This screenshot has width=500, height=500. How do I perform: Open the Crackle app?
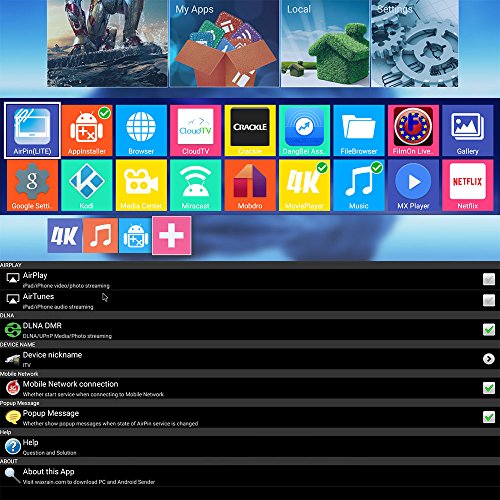[x=250, y=130]
